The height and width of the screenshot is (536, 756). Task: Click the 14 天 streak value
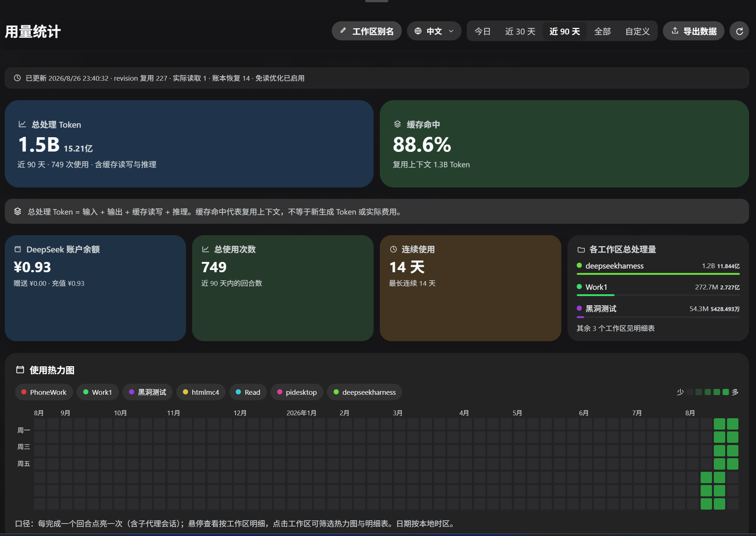407,267
